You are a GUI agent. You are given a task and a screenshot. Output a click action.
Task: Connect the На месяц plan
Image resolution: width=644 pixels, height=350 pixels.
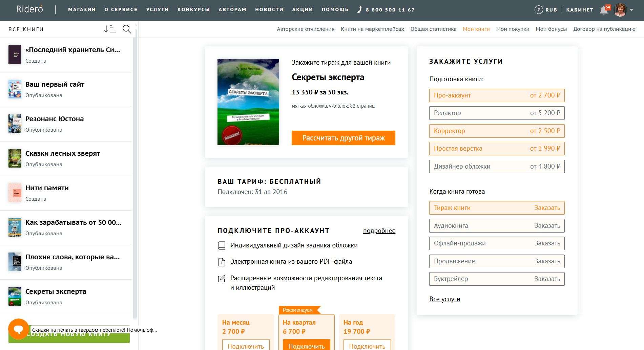[246, 345]
